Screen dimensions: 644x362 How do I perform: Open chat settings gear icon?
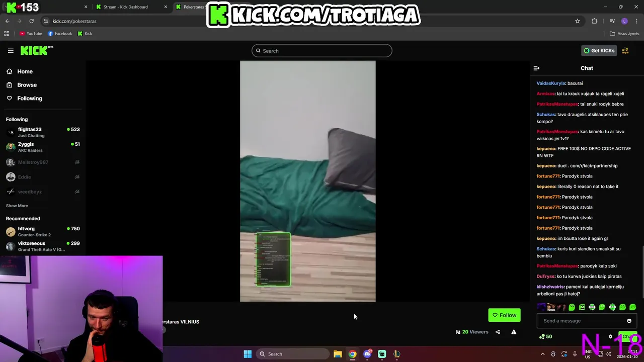(x=610, y=337)
